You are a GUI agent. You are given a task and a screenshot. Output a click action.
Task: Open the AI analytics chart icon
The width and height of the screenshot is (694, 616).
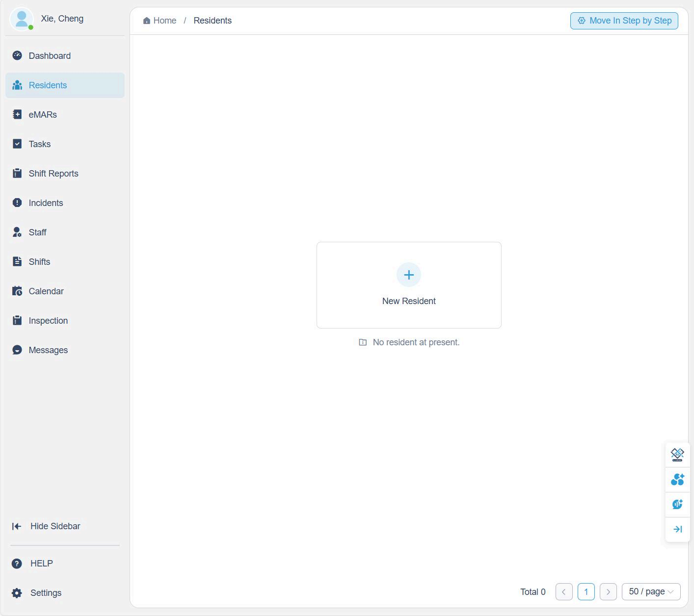point(677,504)
